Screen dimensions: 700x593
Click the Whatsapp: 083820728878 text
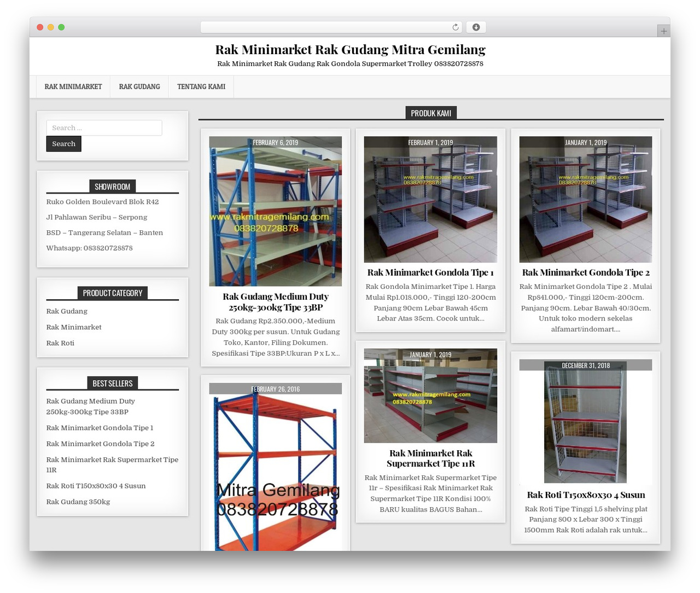(89, 248)
